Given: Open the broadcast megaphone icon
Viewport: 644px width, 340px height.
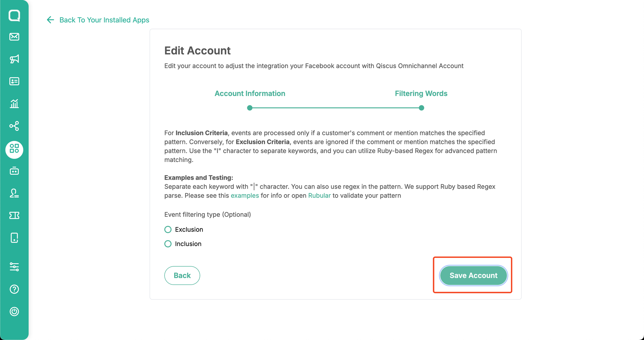Looking at the screenshot, I should pos(14,59).
